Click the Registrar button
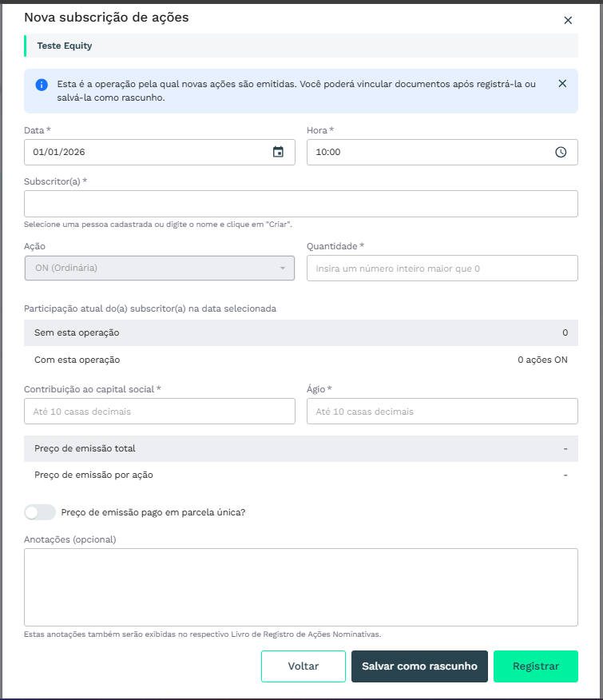Image resolution: width=603 pixels, height=700 pixels. tap(535, 666)
